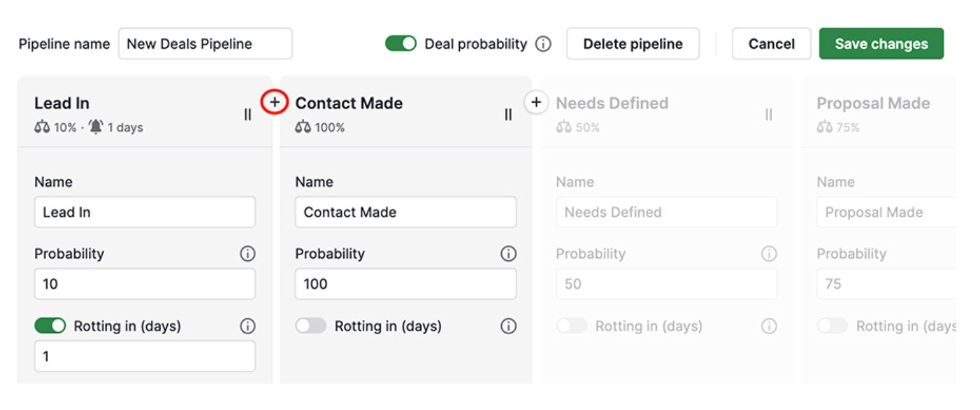Grab the Lead In stage drag handle
Viewport: 980px width, 410px height.
point(248,115)
